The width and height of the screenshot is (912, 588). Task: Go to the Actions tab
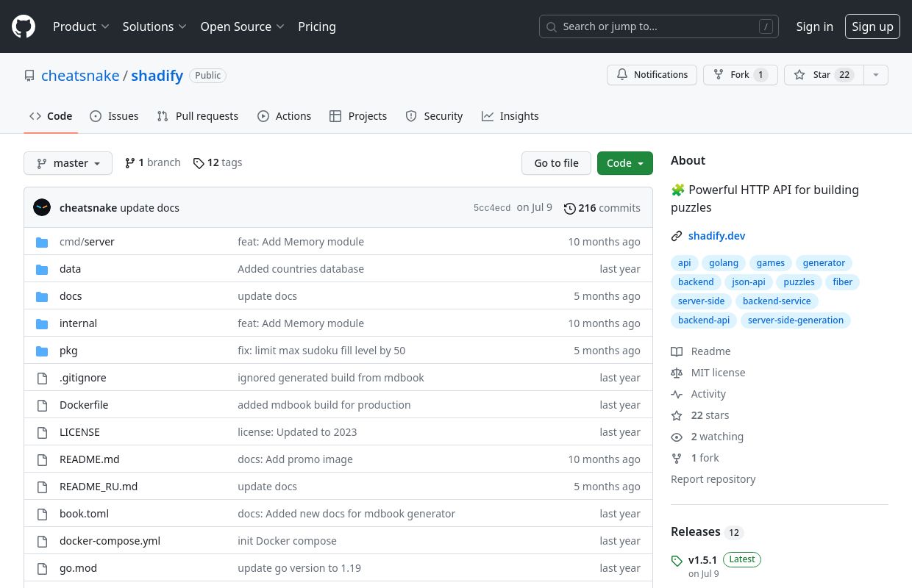coord(285,116)
